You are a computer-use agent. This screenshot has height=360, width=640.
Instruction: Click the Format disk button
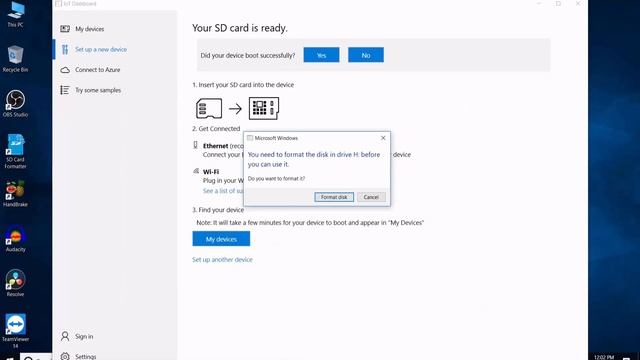tap(334, 197)
